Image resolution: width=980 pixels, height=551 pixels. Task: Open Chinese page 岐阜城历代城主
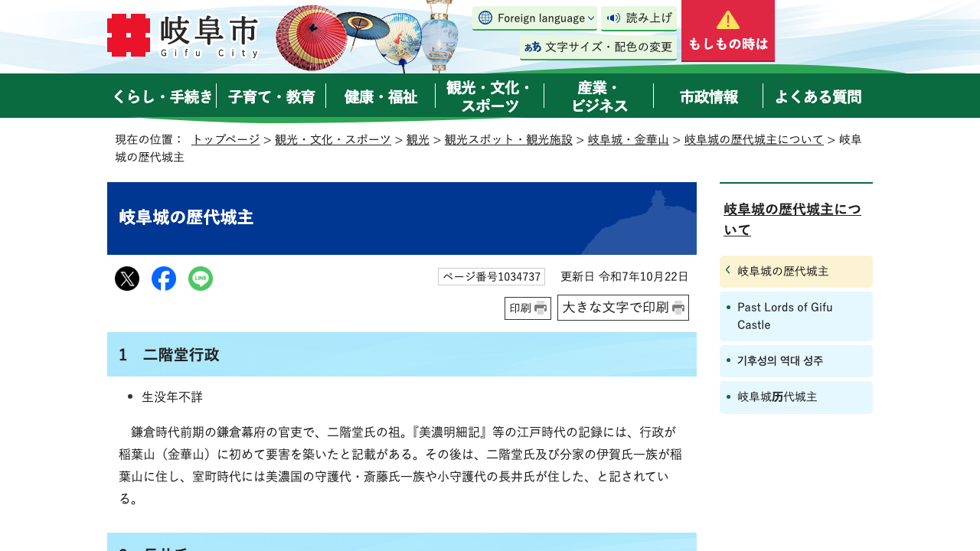coord(796,397)
